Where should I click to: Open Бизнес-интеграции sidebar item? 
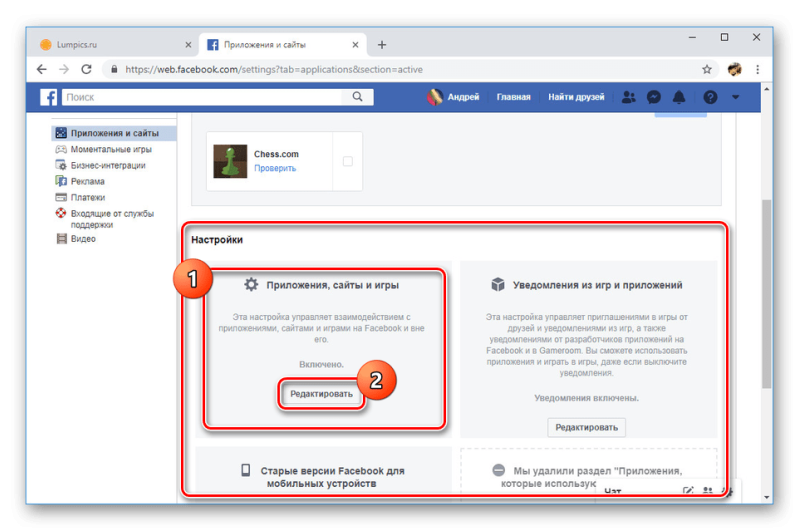pyautogui.click(x=108, y=165)
